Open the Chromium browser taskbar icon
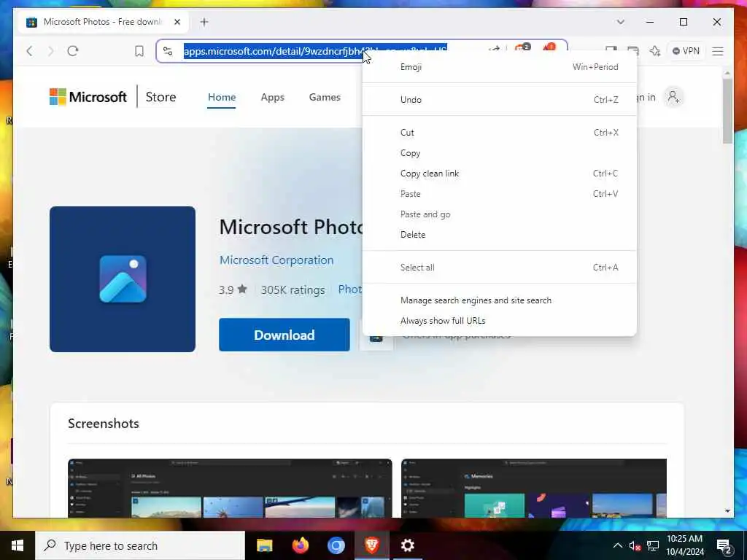The height and width of the screenshot is (560, 747). [336, 545]
